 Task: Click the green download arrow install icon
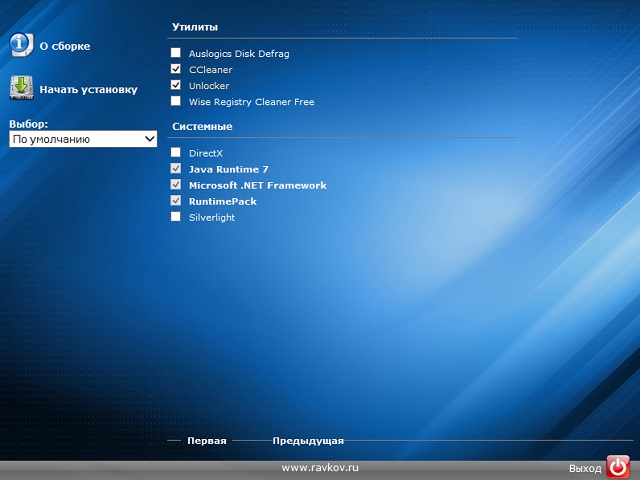(x=21, y=88)
